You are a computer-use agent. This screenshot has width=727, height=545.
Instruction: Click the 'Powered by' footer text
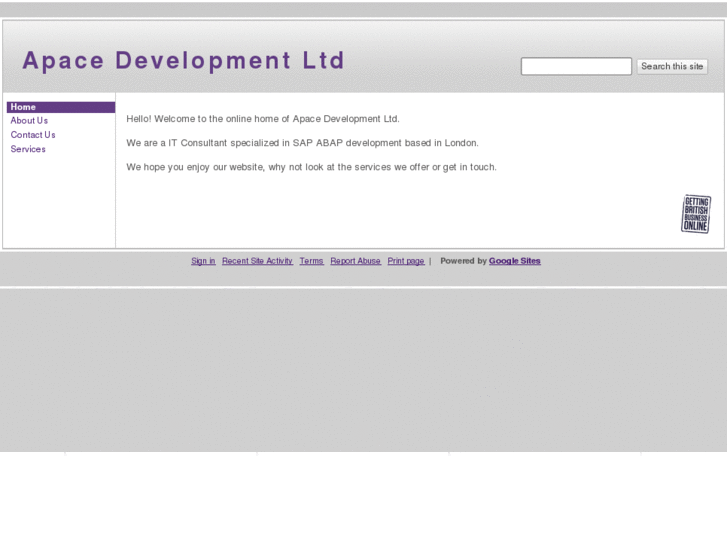click(x=463, y=261)
